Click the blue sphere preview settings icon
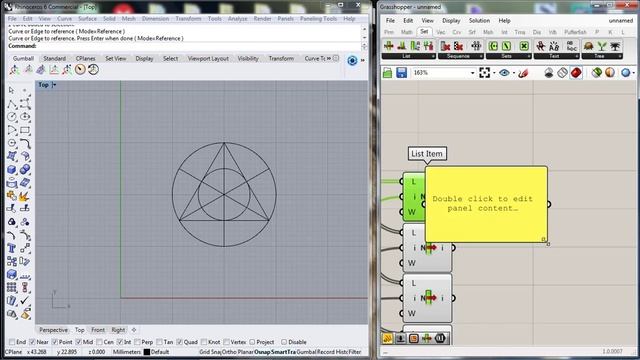Image resolution: width=640 pixels, height=360 pixels. pos(625,73)
